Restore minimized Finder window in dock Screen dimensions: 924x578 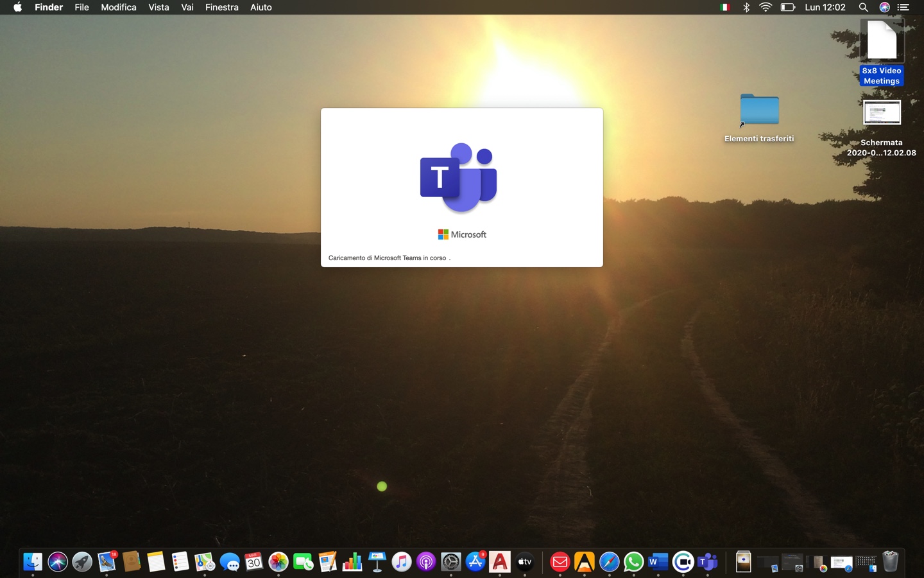866,563
